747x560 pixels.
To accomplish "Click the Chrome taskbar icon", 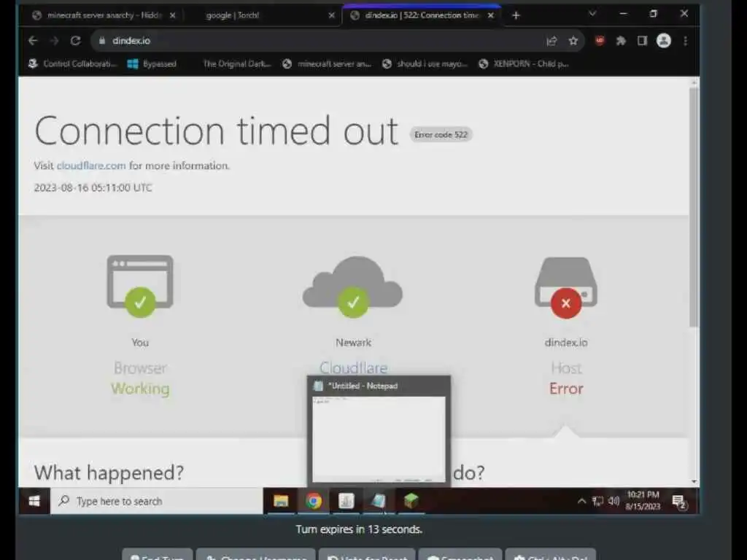I will [x=314, y=501].
